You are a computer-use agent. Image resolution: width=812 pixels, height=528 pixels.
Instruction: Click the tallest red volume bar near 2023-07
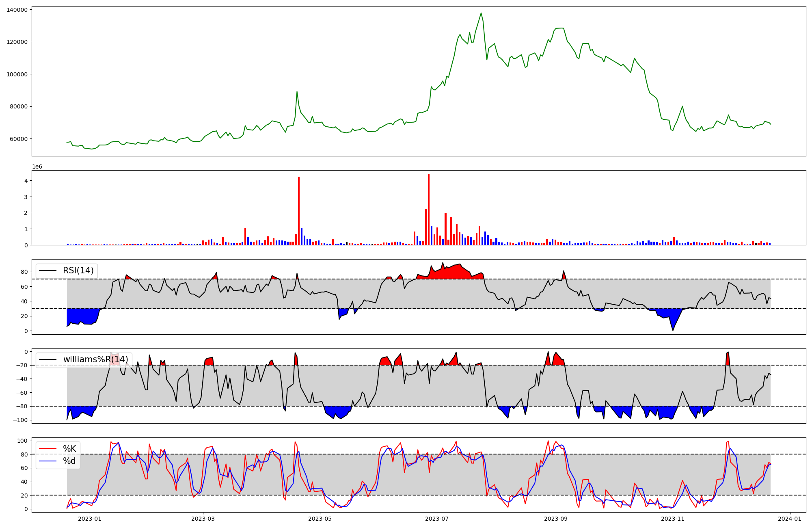point(429,209)
